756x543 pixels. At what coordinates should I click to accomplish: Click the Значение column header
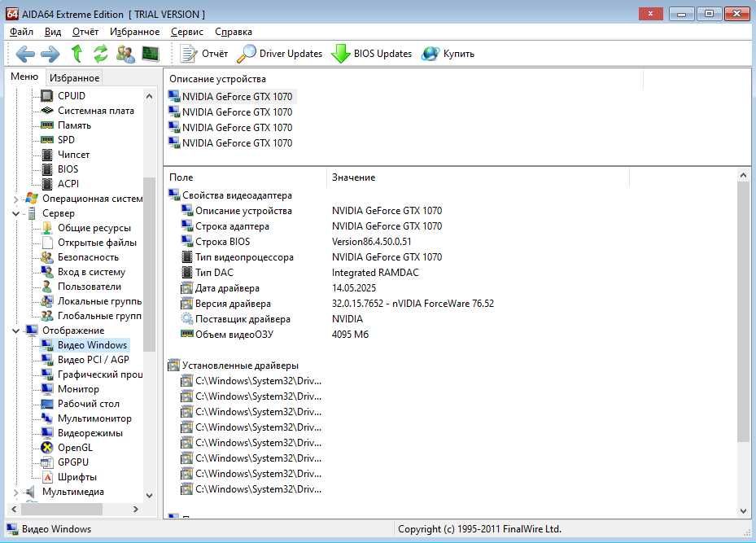(x=478, y=177)
